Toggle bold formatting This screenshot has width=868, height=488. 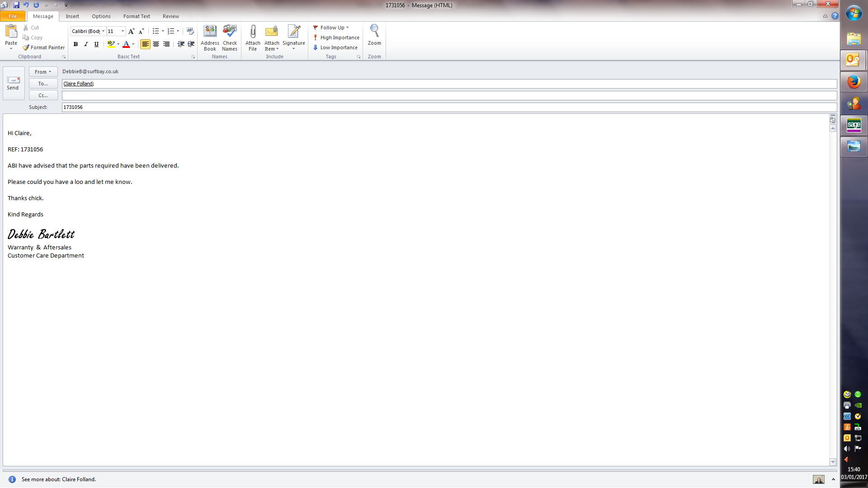coord(75,44)
